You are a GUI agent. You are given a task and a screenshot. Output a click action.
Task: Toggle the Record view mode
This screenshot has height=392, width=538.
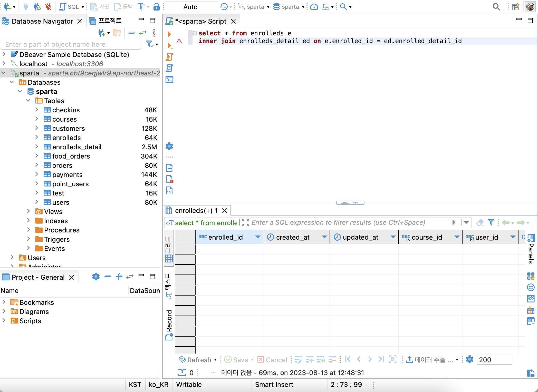pyautogui.click(x=169, y=325)
